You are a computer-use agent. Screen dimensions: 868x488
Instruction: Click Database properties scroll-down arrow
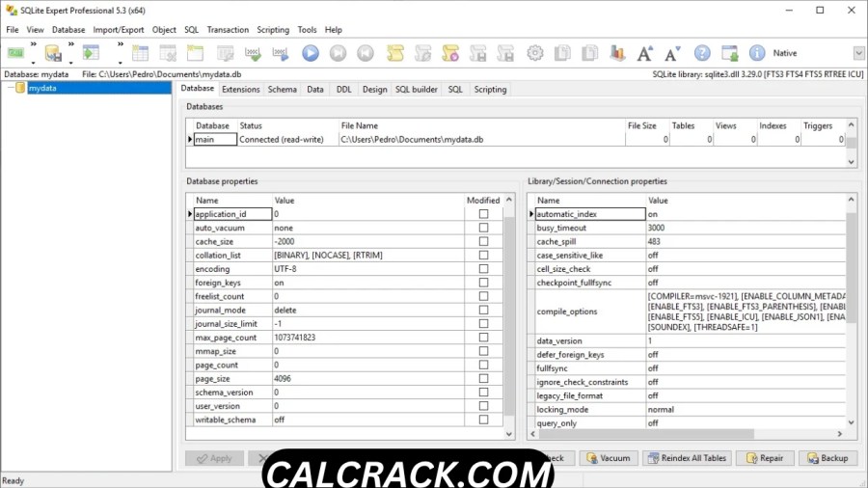click(508, 434)
